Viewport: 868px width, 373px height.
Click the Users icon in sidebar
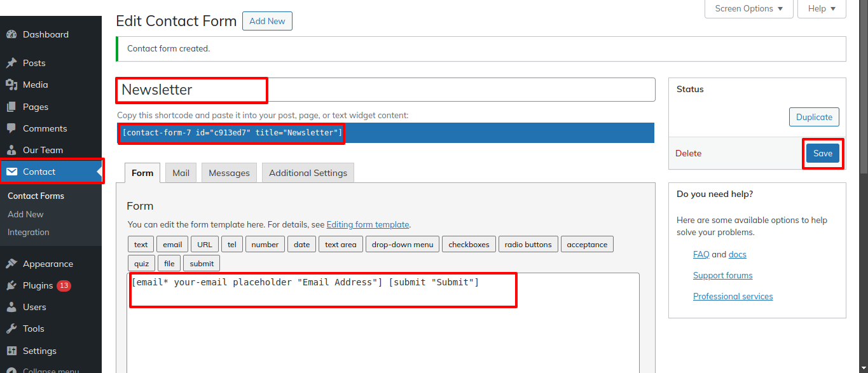click(11, 307)
